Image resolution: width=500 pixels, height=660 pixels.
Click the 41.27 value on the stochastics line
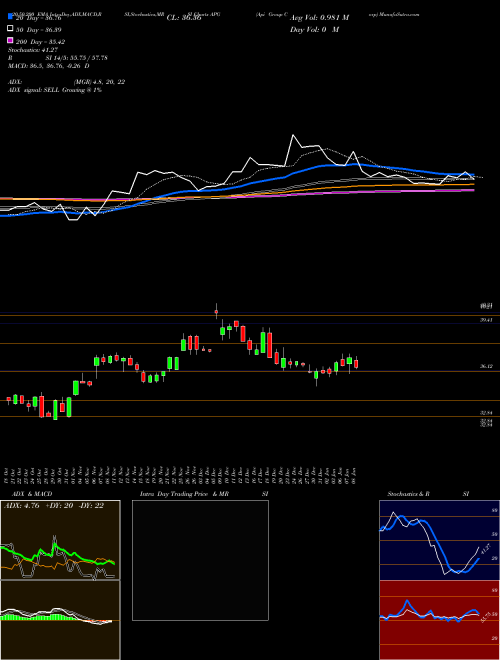[485, 549]
